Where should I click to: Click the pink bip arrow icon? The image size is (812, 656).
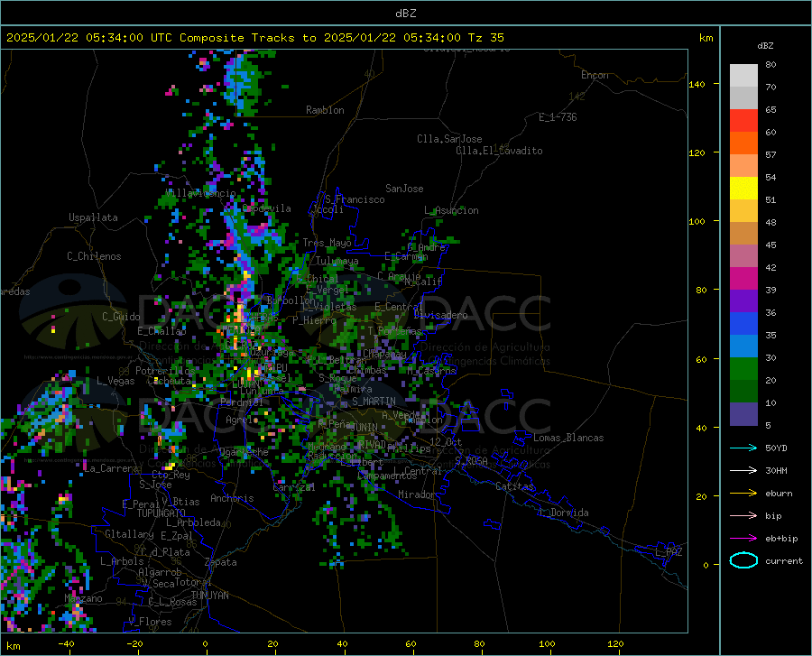click(743, 515)
